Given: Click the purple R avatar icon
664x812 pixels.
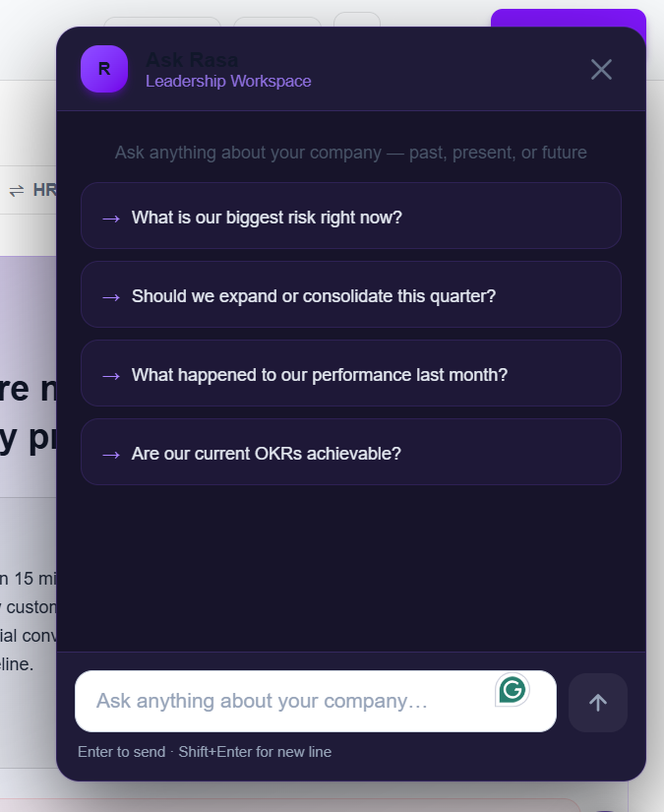Looking at the screenshot, I should point(104,69).
